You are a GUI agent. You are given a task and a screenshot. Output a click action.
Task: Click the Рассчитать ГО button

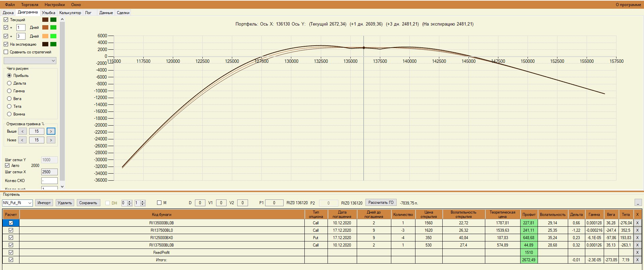381,203
